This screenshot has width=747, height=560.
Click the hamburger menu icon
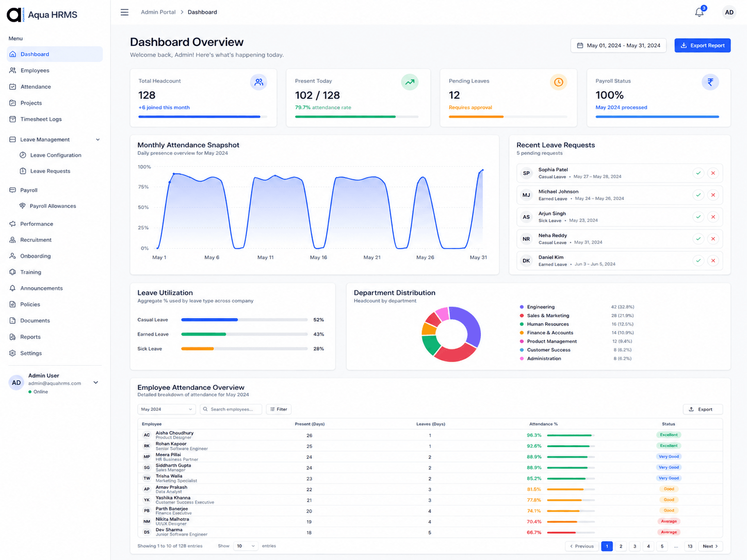click(x=124, y=12)
